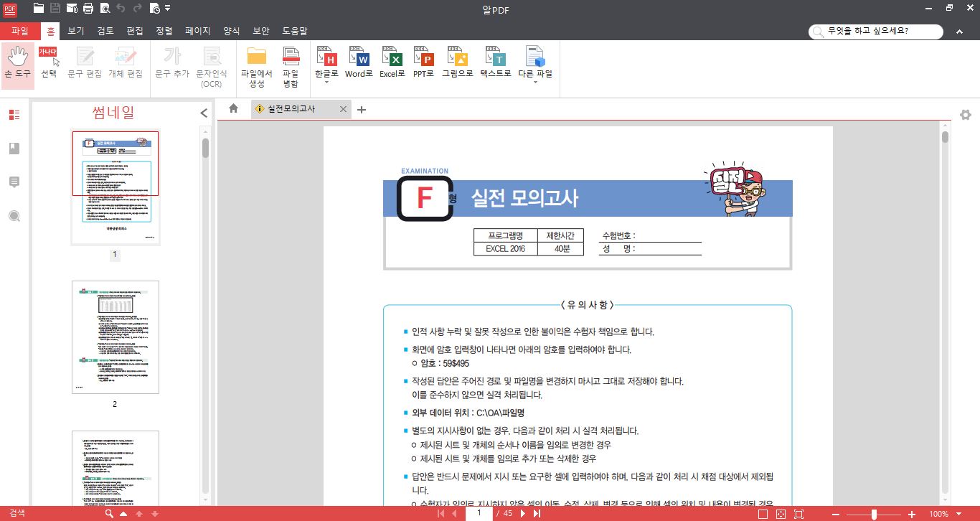
Task: Click the 파일에서 생성 folder icon
Action: (256, 57)
